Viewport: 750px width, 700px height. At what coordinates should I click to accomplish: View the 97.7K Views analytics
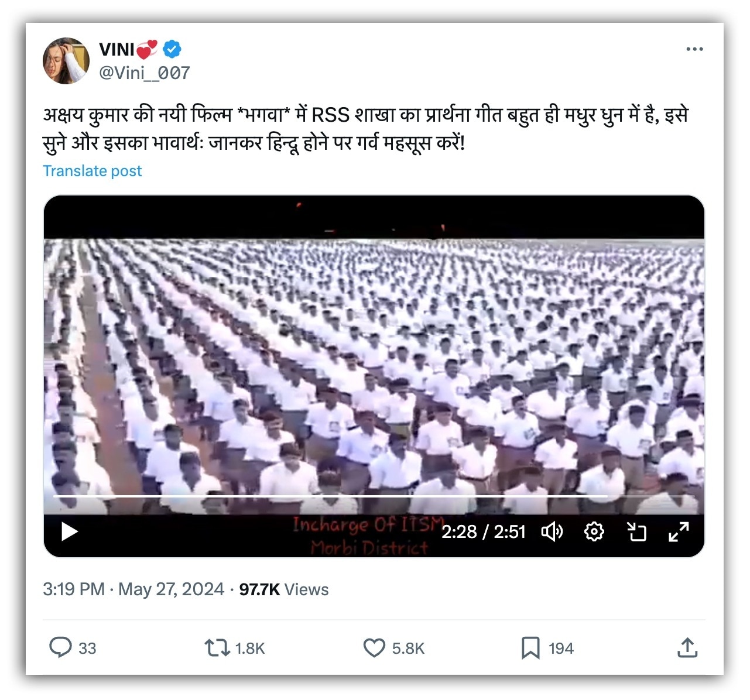click(x=284, y=589)
